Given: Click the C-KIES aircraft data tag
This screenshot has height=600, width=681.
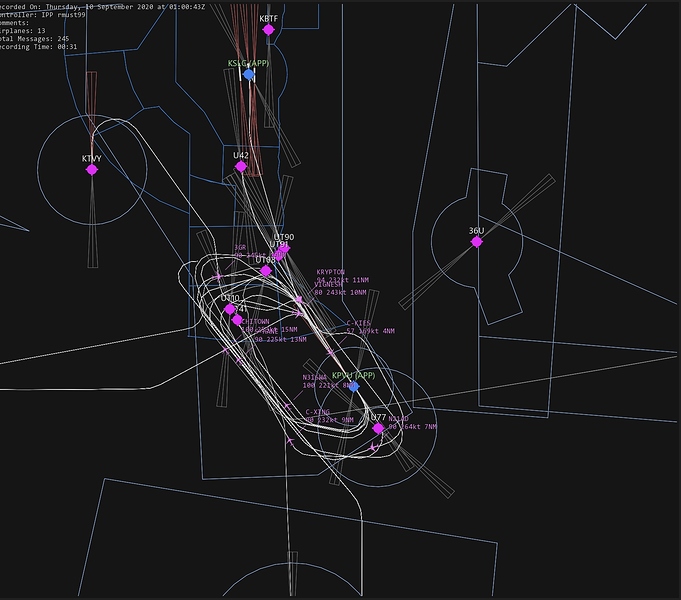Looking at the screenshot, I should click(x=370, y=327).
